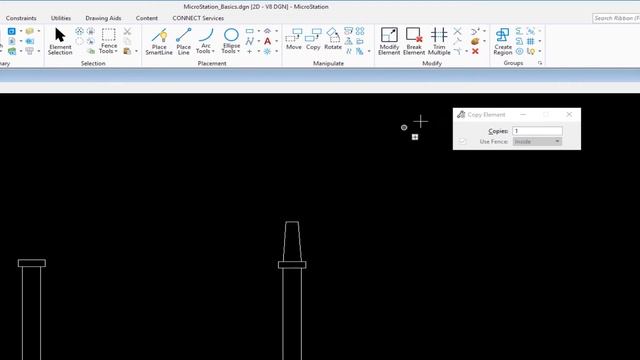Click the Create Region tool
This screenshot has width=640, height=360.
tap(502, 41)
